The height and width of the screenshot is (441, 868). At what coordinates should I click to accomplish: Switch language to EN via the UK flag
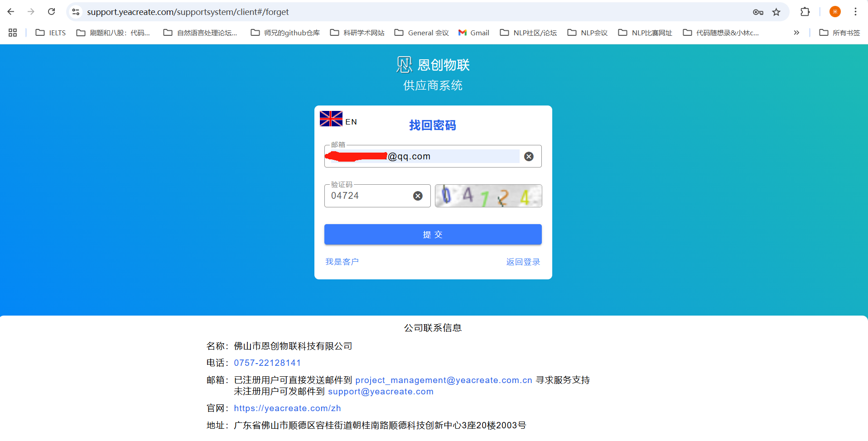[x=331, y=119]
